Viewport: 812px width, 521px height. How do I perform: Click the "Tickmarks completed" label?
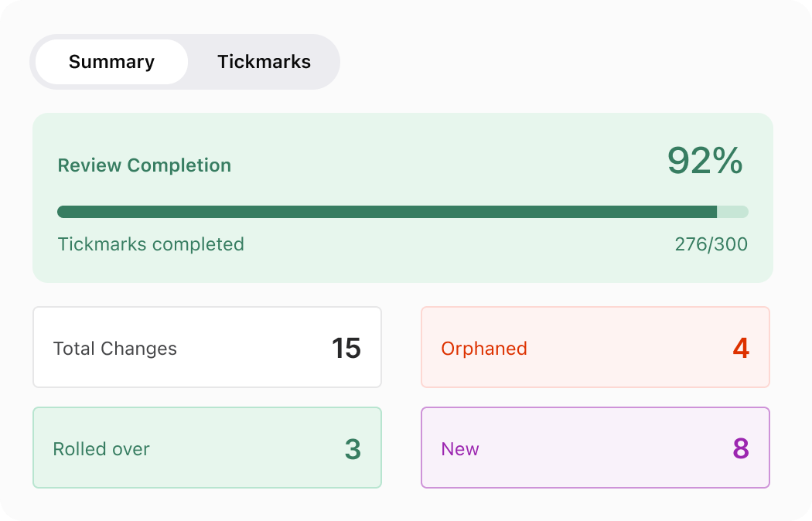tap(151, 244)
